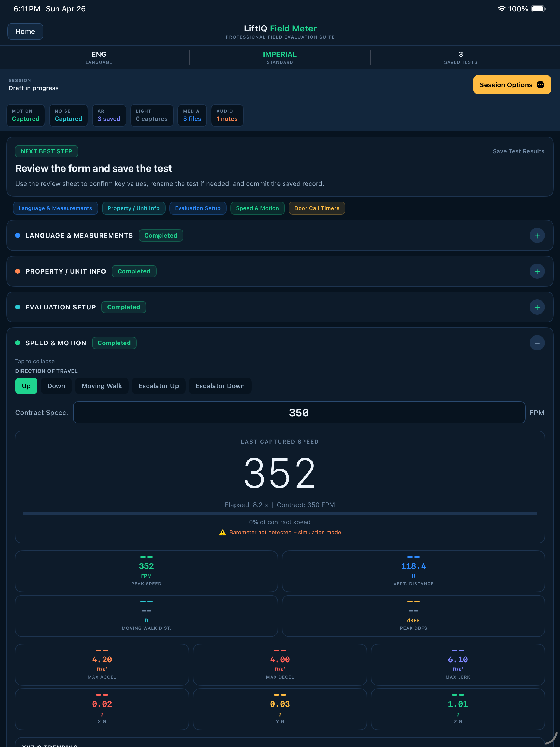Screen dimensions: 560x747
Task: Select Escalator Up direction
Action: pyautogui.click(x=159, y=386)
